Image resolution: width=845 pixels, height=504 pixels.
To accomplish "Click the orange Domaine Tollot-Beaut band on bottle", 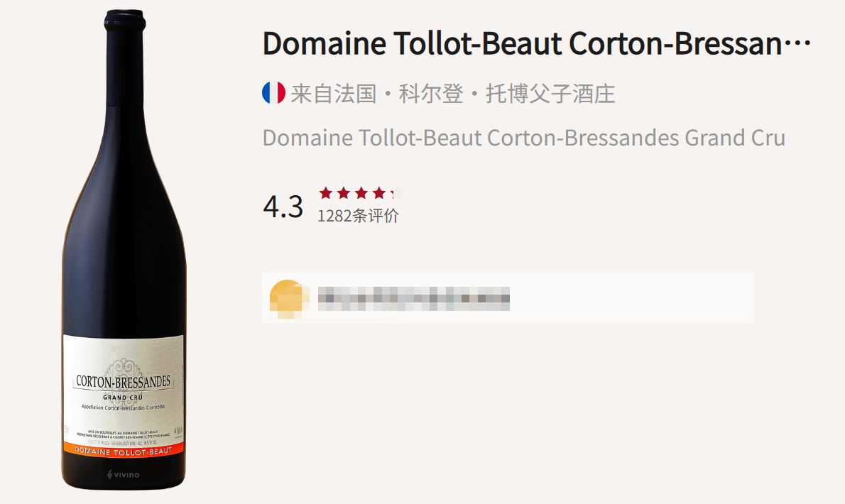I will [x=123, y=449].
